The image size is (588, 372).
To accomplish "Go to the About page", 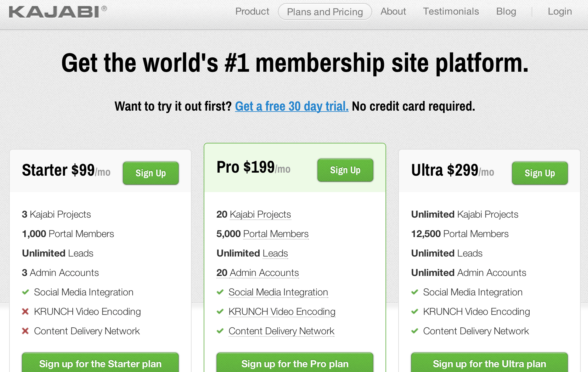I will [x=393, y=12].
